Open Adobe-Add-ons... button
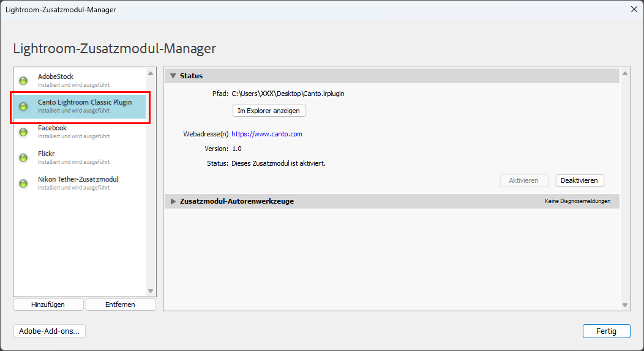The height and width of the screenshot is (351, 644). tap(50, 331)
